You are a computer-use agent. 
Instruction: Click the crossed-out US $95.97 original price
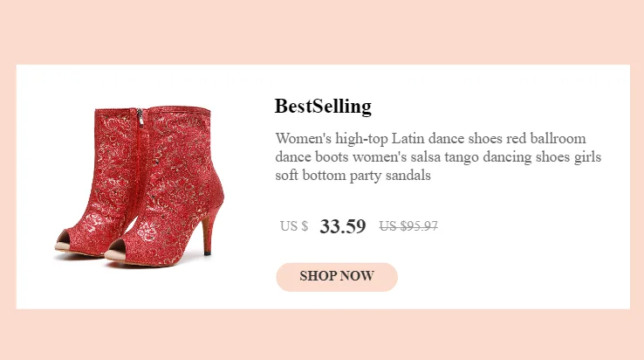point(408,226)
